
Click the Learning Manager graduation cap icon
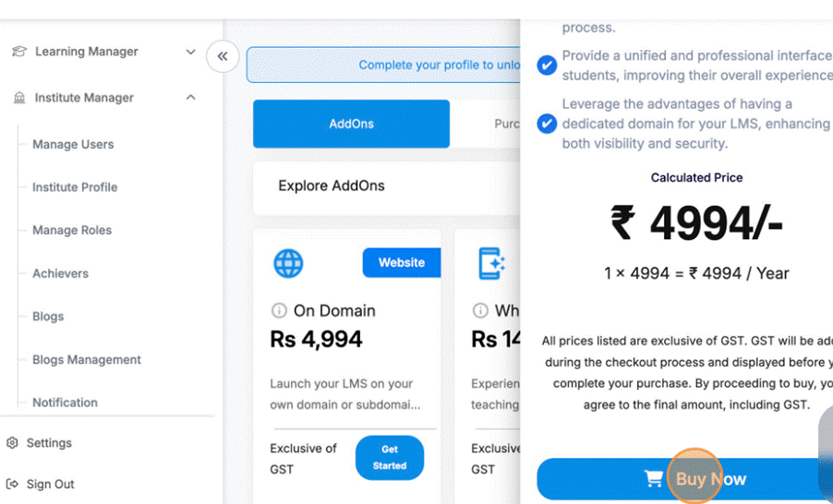coord(18,52)
